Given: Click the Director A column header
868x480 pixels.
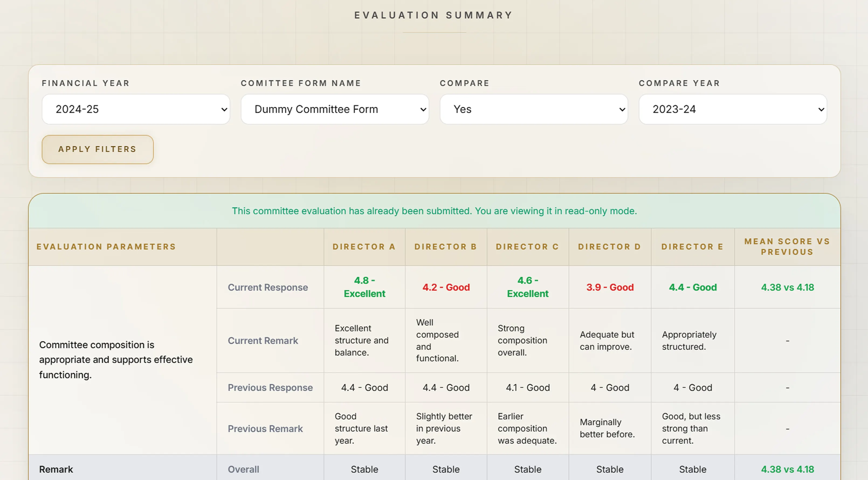Looking at the screenshot, I should [364, 247].
